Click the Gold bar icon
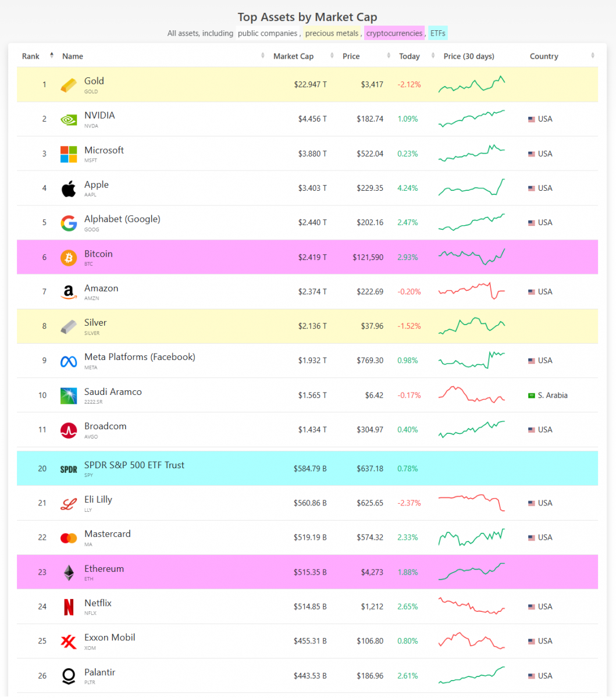 point(69,85)
